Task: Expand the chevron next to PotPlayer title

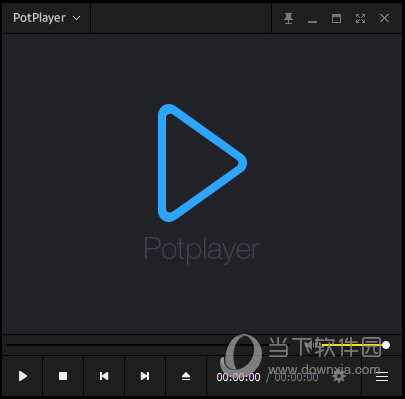Action: pyautogui.click(x=77, y=18)
